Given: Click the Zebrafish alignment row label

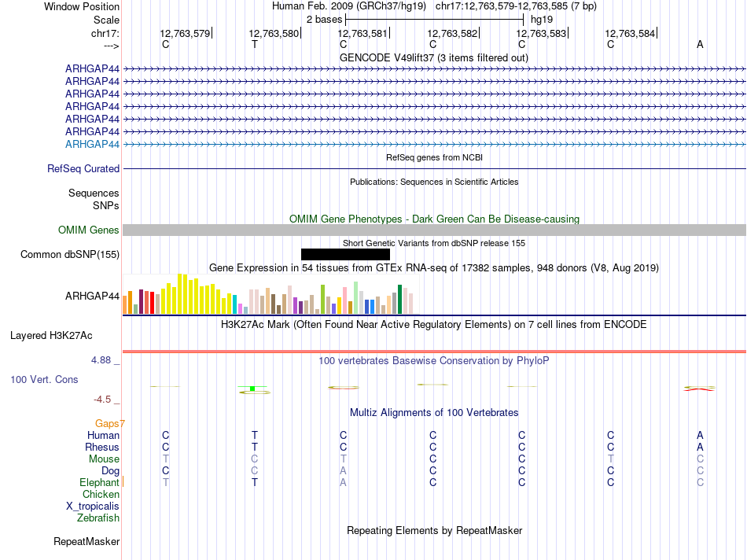Looking at the screenshot, I should (98, 518).
